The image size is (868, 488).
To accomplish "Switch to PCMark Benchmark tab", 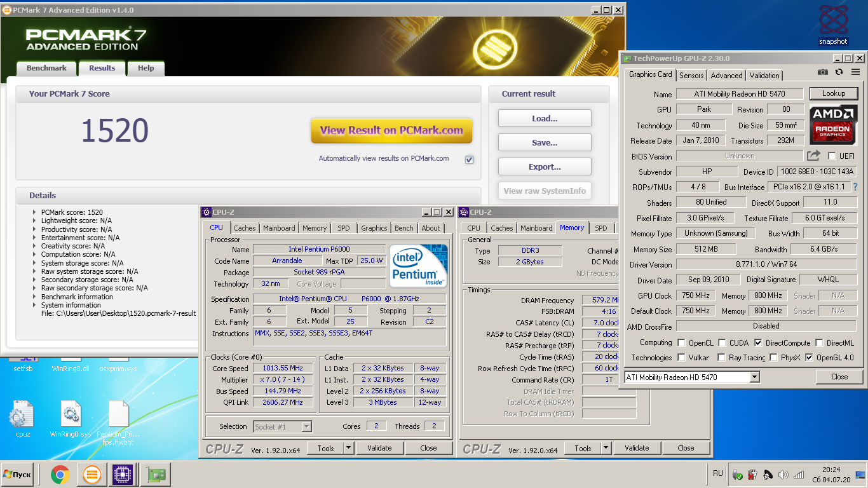I will coord(46,69).
